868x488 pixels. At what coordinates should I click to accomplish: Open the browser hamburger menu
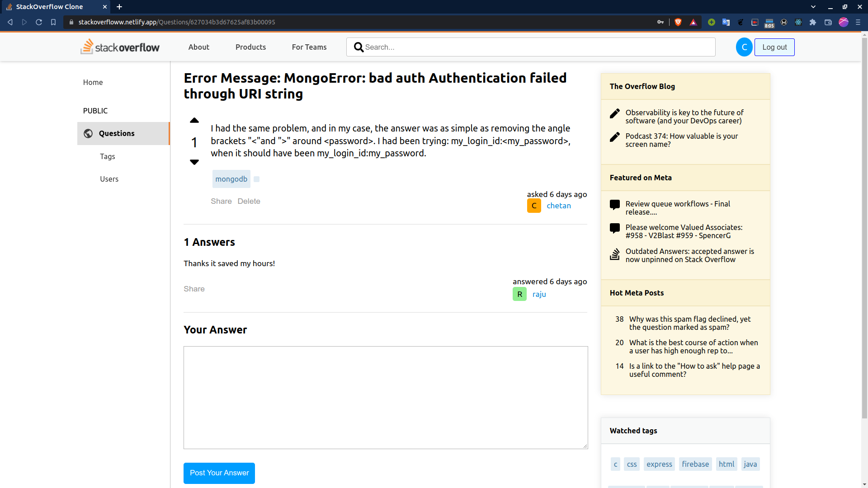(858, 22)
